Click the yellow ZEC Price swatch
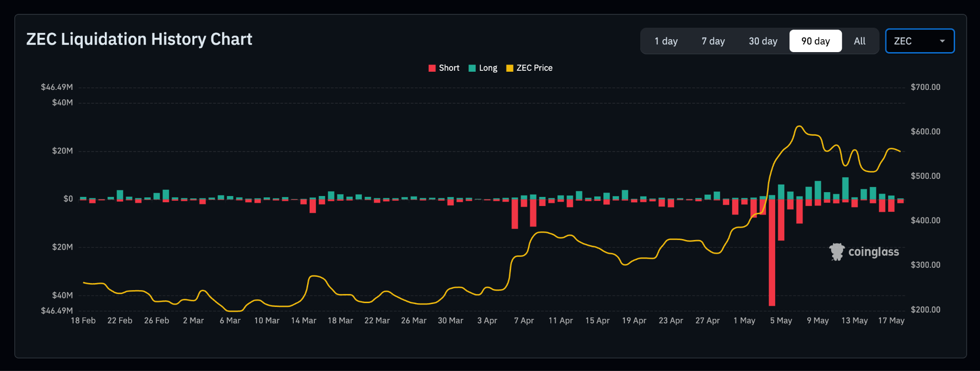The width and height of the screenshot is (980, 371). pyautogui.click(x=510, y=68)
